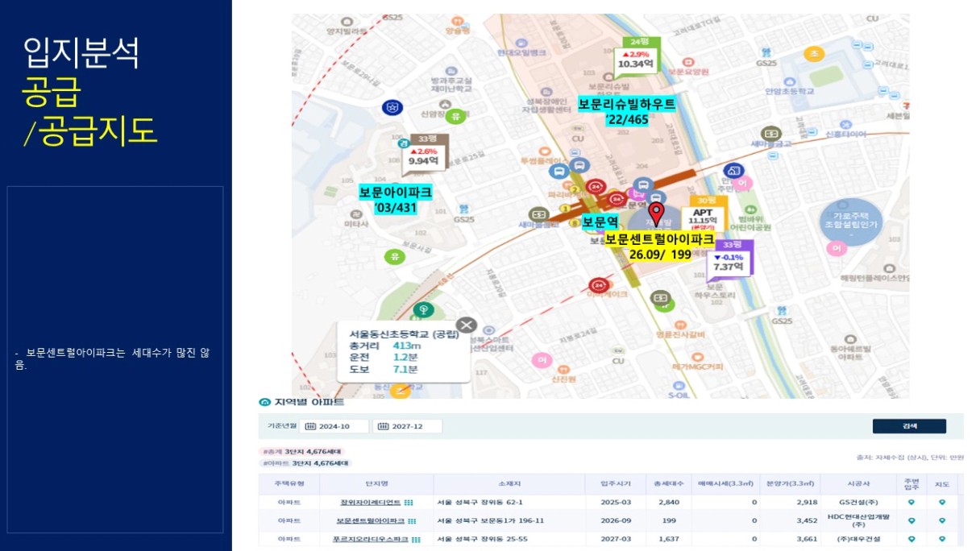Click the GS건설(주) builder cell

click(x=857, y=503)
